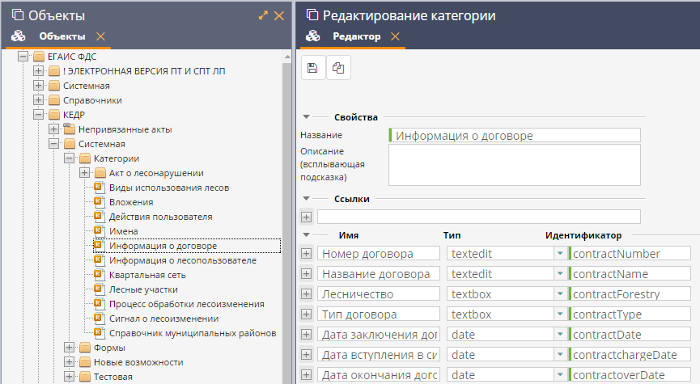Select the Имена category icon
Image resolution: width=700 pixels, height=384 pixels.
[99, 231]
